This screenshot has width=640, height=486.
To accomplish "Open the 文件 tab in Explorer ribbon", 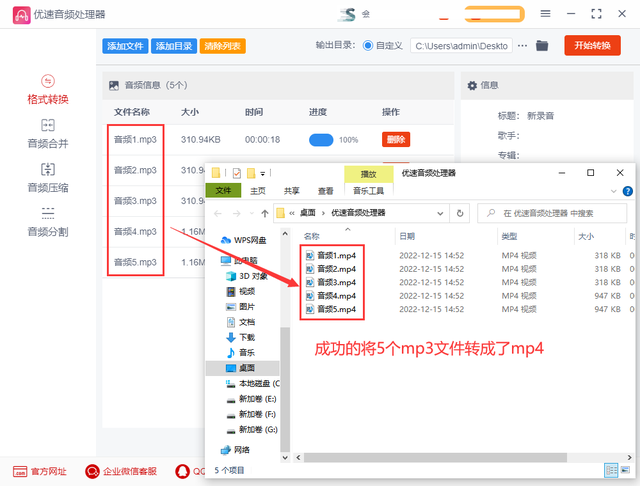I will (223, 191).
